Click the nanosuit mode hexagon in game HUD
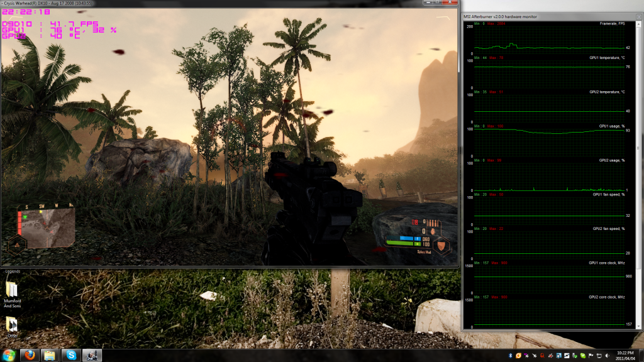Image resolution: width=644 pixels, height=362 pixels. (x=441, y=246)
